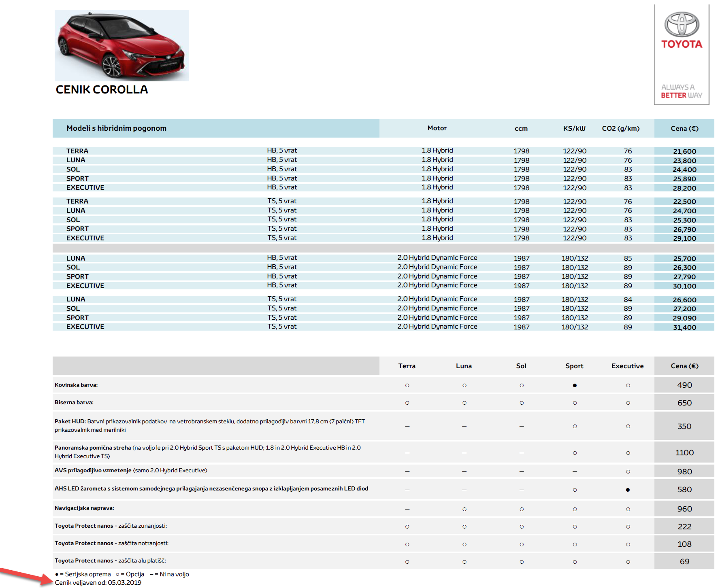Click the price 980 for AVS
Screen dimensions: 718x588
(x=684, y=471)
